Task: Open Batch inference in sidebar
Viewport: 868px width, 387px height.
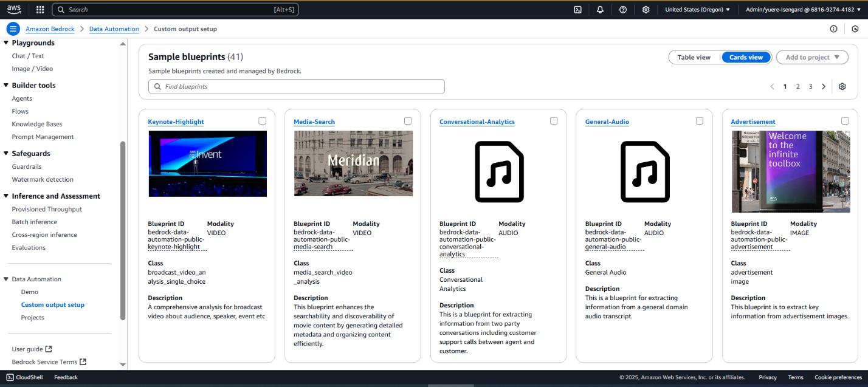Action: coord(34,222)
